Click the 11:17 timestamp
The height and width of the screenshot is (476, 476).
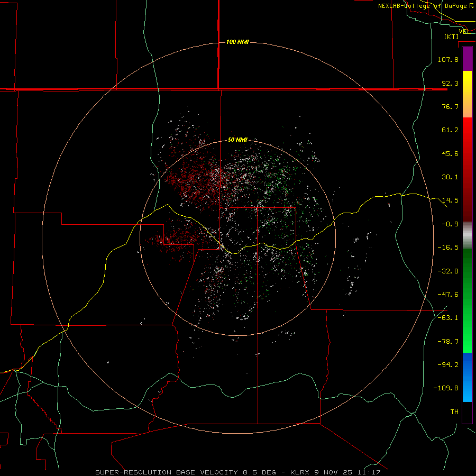click(369, 472)
